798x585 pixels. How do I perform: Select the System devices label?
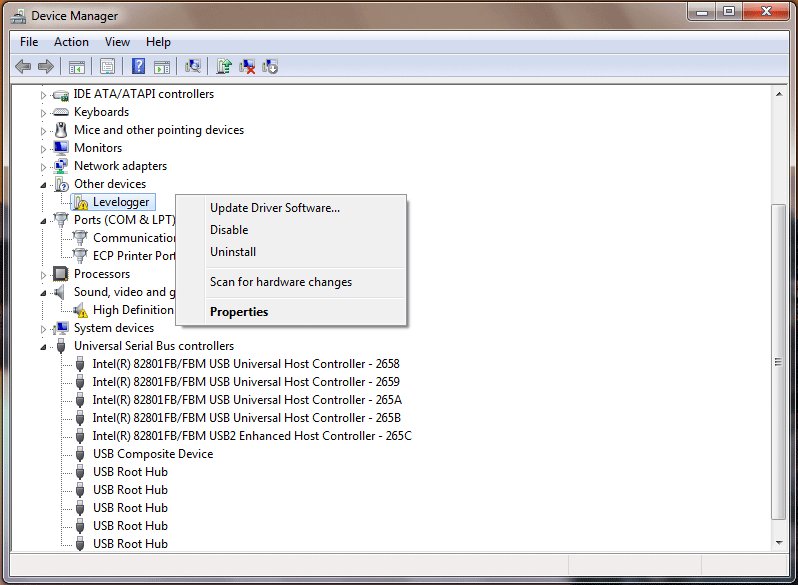pyautogui.click(x=113, y=328)
